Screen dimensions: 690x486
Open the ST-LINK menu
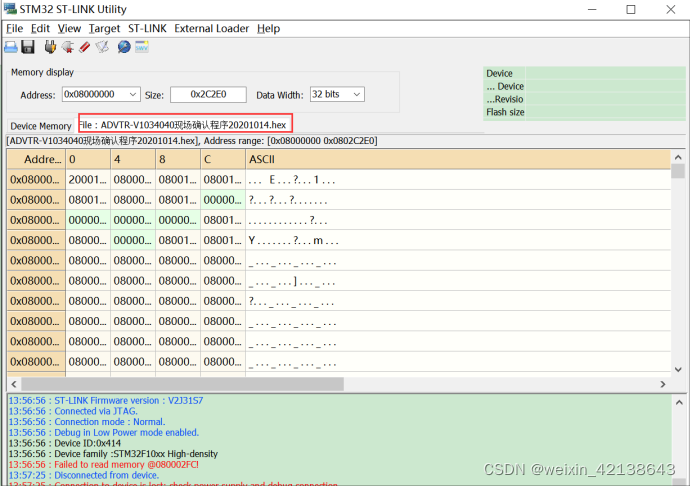pyautogui.click(x=147, y=29)
